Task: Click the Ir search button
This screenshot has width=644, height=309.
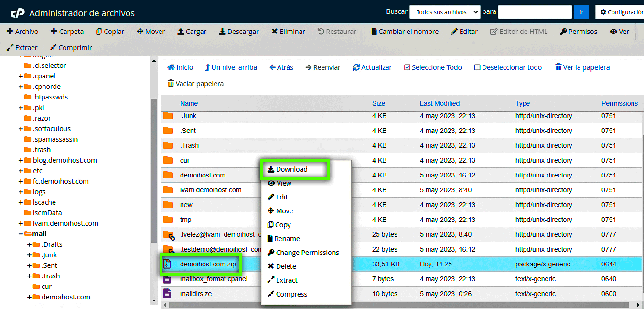Action: point(581,12)
